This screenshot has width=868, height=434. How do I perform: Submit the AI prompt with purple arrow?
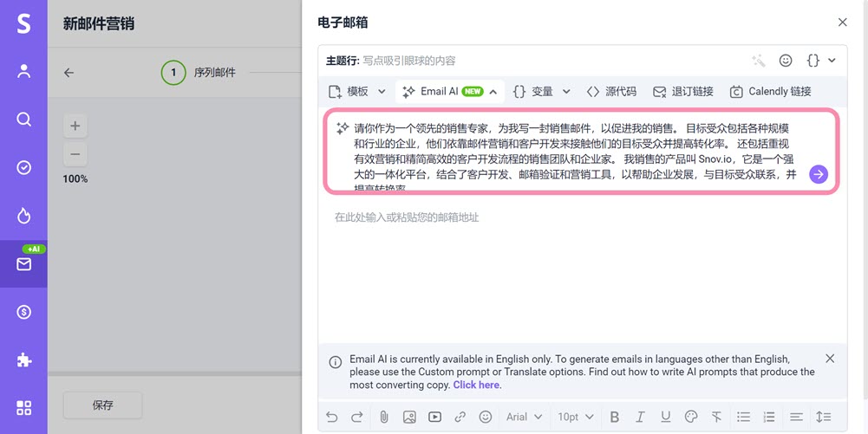click(819, 174)
